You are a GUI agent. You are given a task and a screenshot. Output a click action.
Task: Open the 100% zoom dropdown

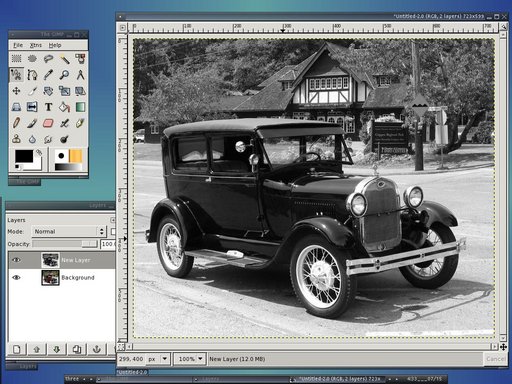click(x=190, y=359)
